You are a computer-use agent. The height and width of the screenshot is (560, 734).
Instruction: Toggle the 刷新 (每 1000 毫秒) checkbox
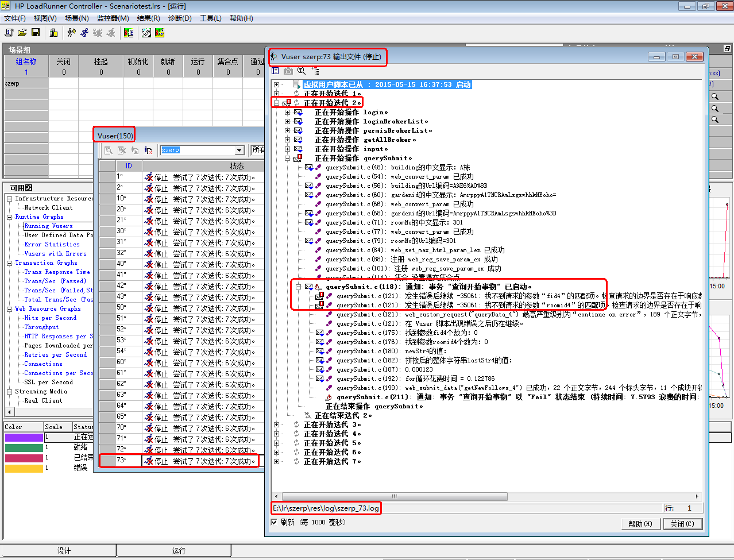(x=274, y=522)
